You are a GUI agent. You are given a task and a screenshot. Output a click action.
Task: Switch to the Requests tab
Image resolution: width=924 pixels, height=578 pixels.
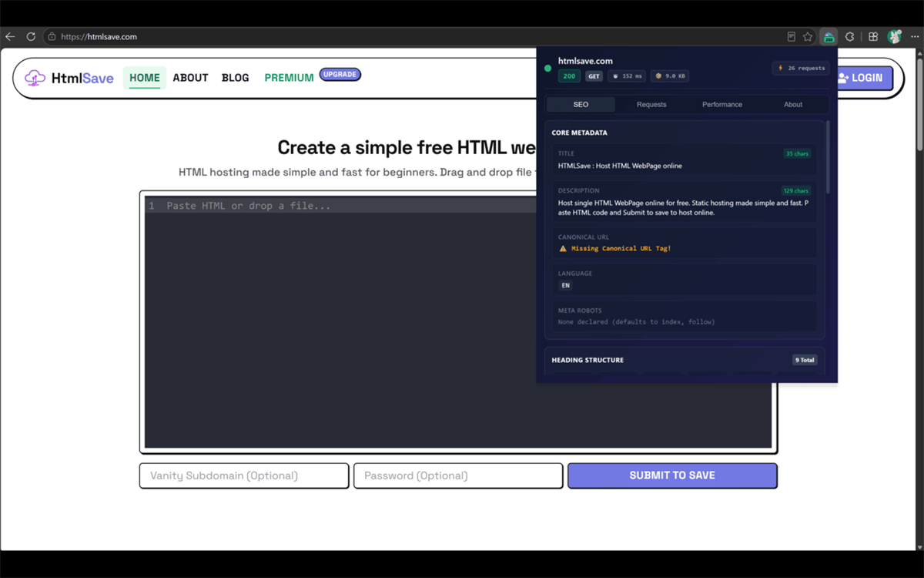point(651,104)
